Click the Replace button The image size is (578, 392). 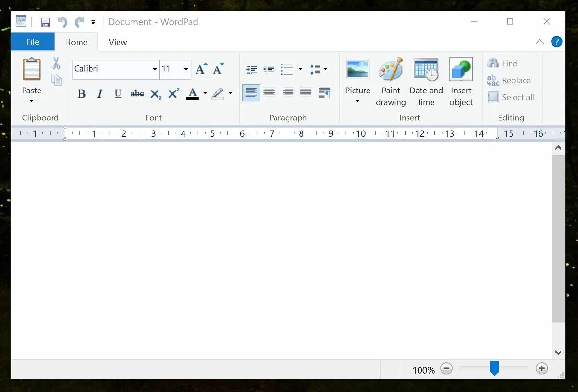(509, 80)
